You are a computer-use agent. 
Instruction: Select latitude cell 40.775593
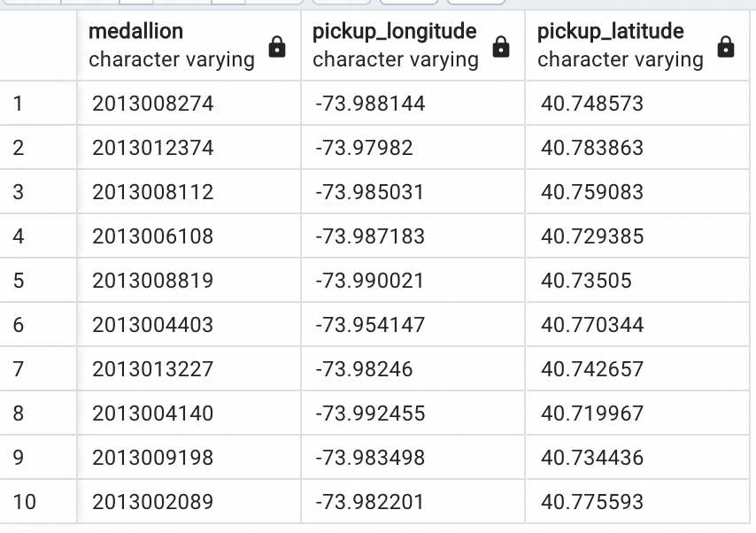[592, 502]
